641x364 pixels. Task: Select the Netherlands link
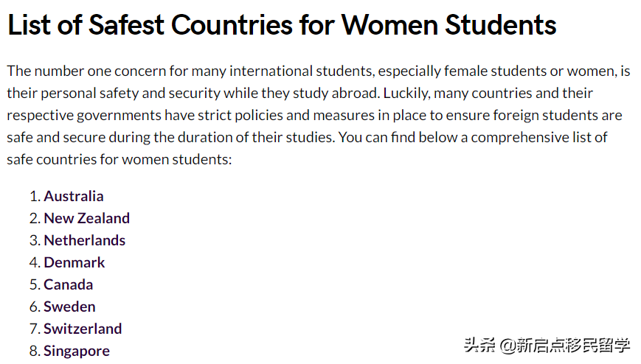tap(84, 240)
